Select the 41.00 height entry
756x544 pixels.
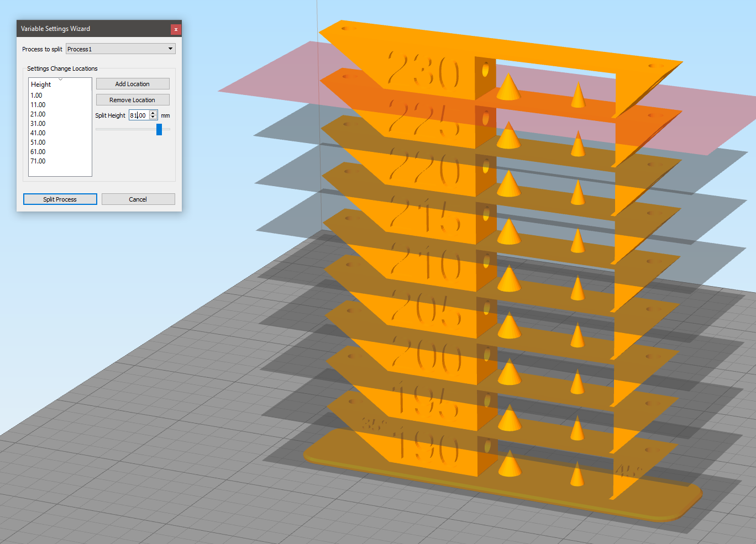click(x=38, y=133)
